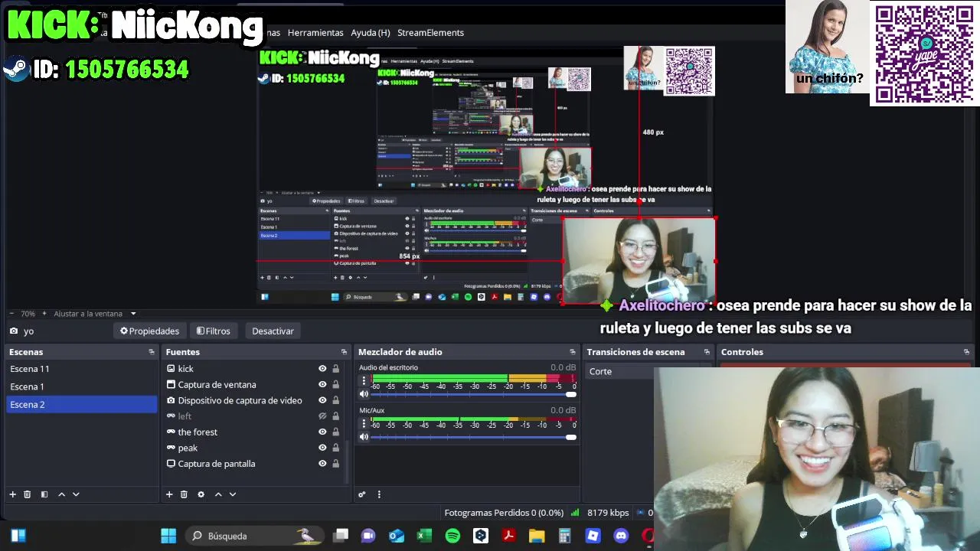Select scene Escena 1
The image size is (980, 551).
[x=82, y=386]
